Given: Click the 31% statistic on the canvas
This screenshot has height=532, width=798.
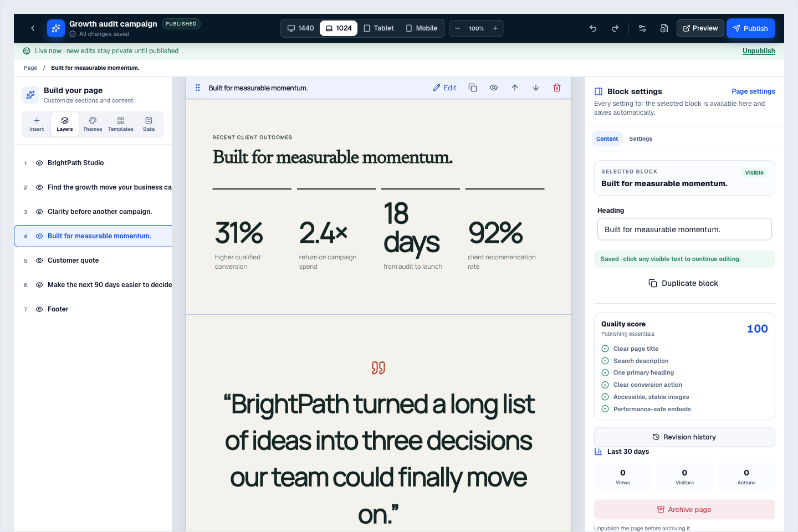Looking at the screenshot, I should tap(239, 233).
